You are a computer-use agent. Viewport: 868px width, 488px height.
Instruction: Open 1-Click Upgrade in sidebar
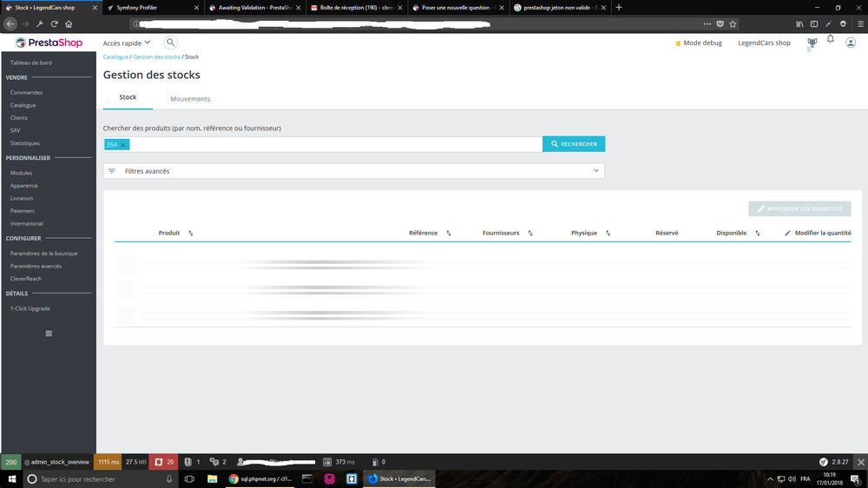coord(30,308)
